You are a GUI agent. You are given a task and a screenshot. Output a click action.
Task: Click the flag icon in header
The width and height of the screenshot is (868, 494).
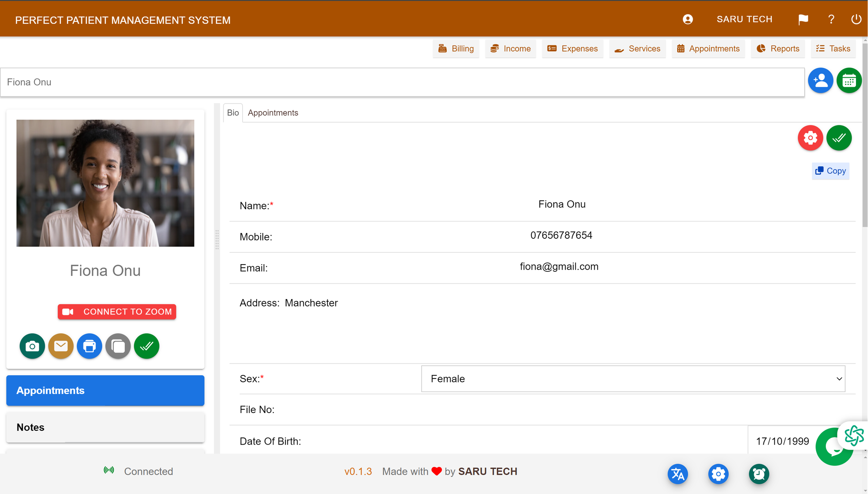803,20
